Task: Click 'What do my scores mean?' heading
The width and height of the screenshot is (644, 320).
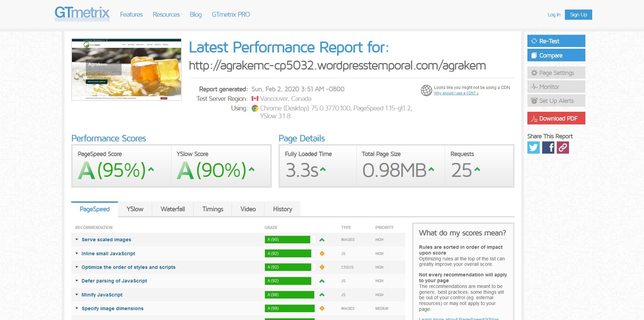Action: pos(463,233)
